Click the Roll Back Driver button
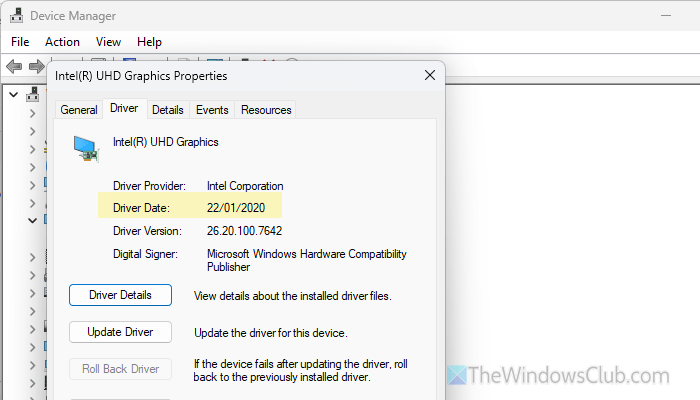The height and width of the screenshot is (400, 700). click(120, 369)
